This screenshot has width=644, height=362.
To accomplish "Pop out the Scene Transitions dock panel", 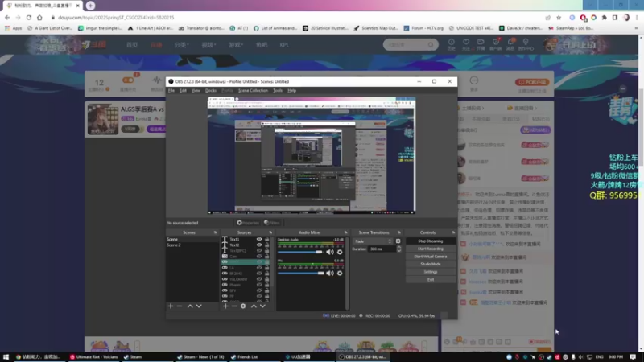I will click(398, 232).
